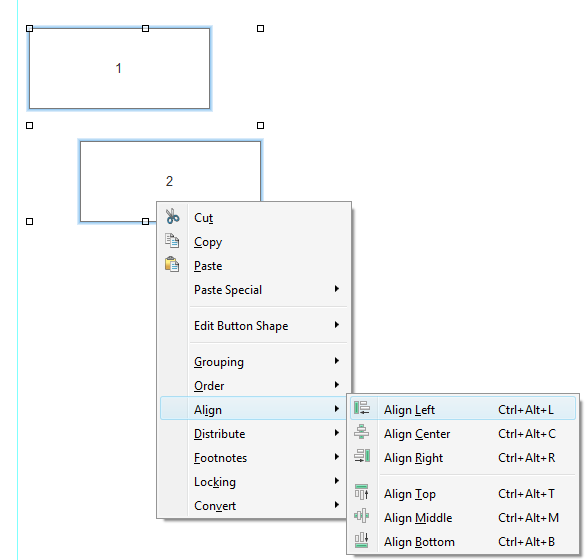Select Align Left in the submenu

pyautogui.click(x=463, y=409)
